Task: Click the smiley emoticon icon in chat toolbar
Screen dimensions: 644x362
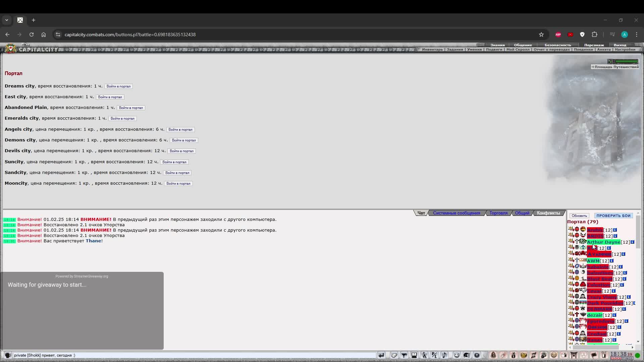Action: (457, 355)
